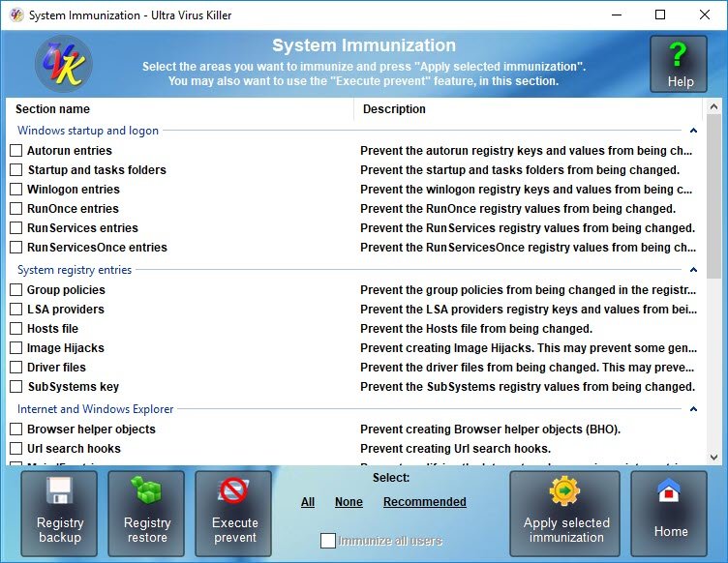
Task: Check the Group policies checkbox
Action: click(16, 290)
